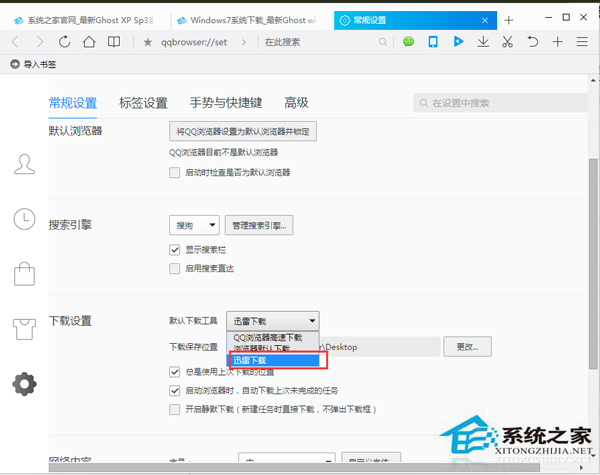600x475 pixels.
Task: Open the T-shirt skin sidebar icon
Action: (24, 329)
